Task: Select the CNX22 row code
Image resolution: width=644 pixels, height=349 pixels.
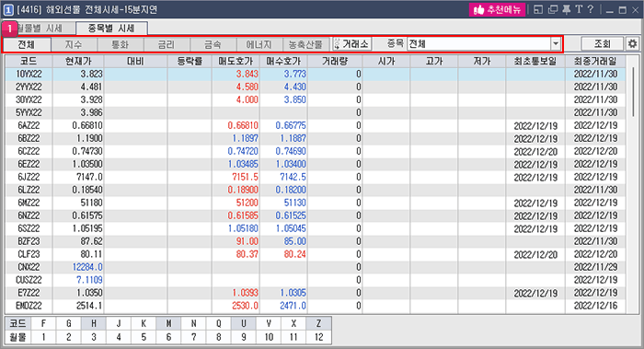Action: click(x=29, y=267)
